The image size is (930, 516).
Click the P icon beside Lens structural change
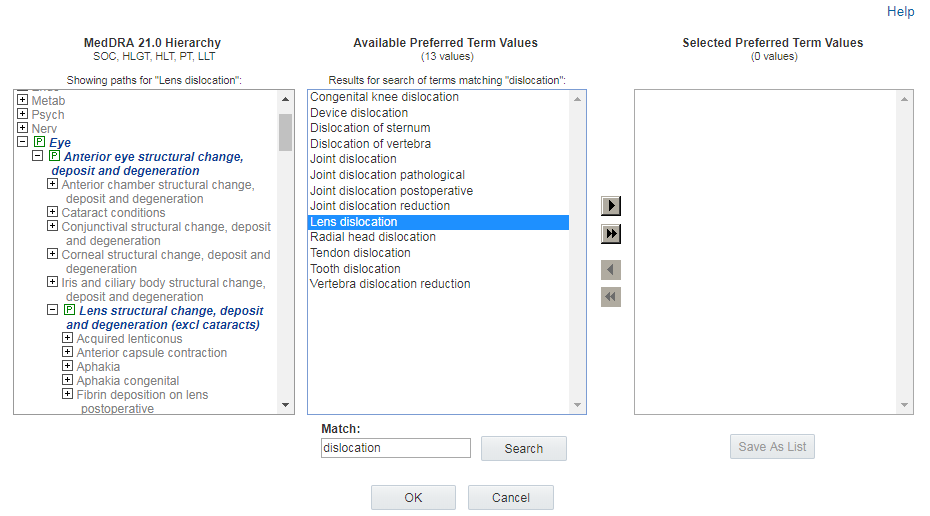(69, 311)
